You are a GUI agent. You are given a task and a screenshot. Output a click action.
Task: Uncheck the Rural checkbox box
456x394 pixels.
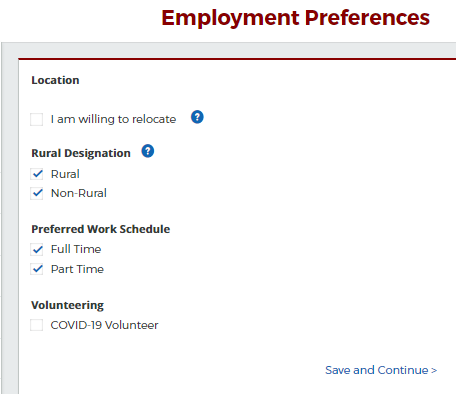coord(37,174)
